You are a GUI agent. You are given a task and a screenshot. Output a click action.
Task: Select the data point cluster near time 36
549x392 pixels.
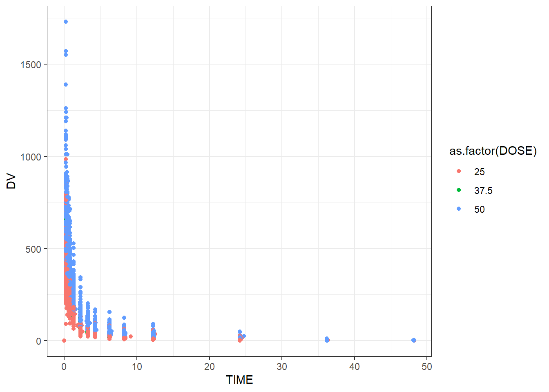pyautogui.click(x=327, y=340)
